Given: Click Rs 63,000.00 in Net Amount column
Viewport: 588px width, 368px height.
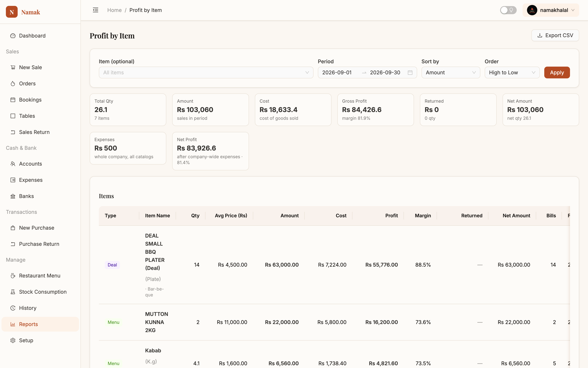Looking at the screenshot, I should [x=514, y=265].
